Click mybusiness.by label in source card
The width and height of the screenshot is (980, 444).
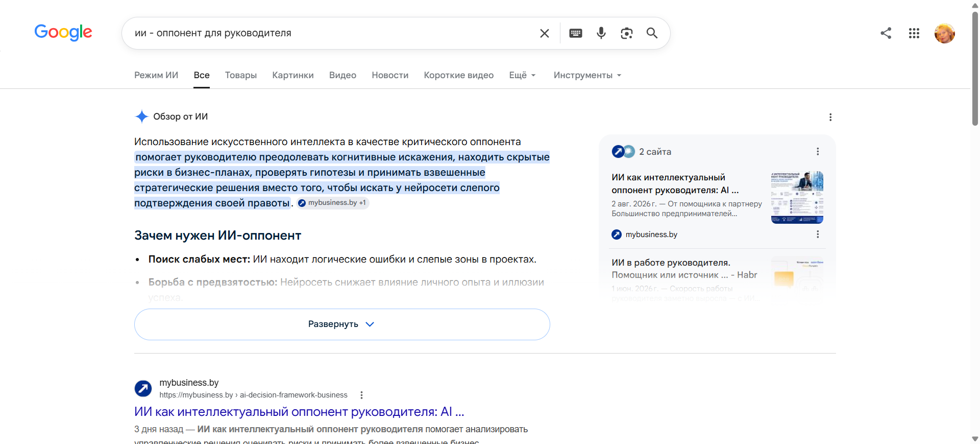(651, 235)
